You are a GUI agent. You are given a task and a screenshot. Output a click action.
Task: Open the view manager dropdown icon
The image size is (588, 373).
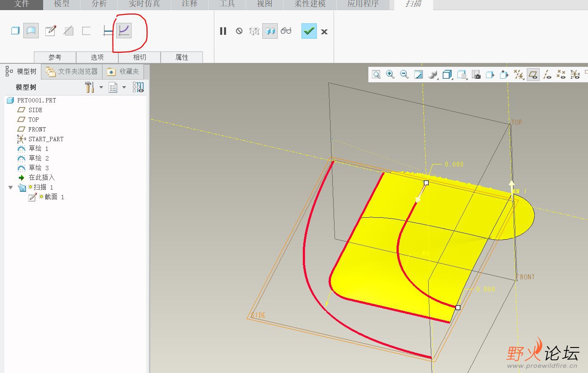[x=462, y=75]
